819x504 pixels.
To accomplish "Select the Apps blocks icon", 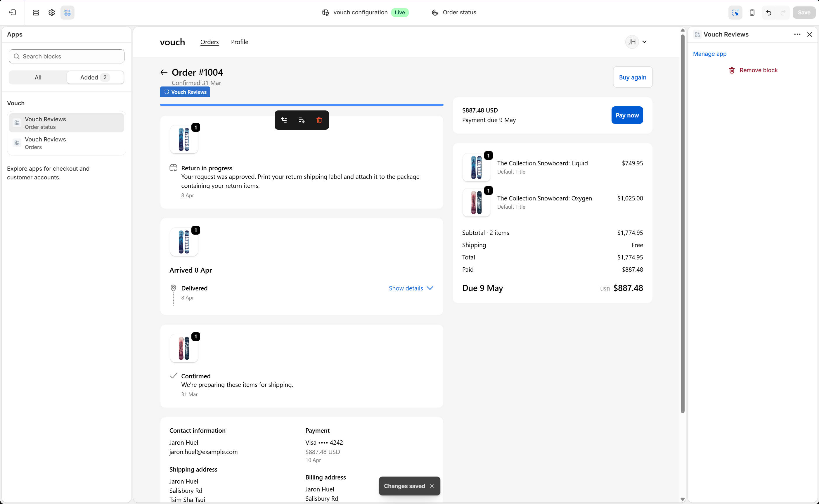I will click(67, 12).
